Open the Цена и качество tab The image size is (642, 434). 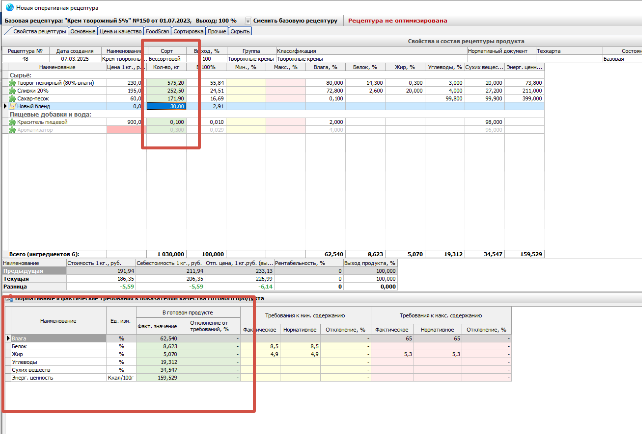click(122, 32)
